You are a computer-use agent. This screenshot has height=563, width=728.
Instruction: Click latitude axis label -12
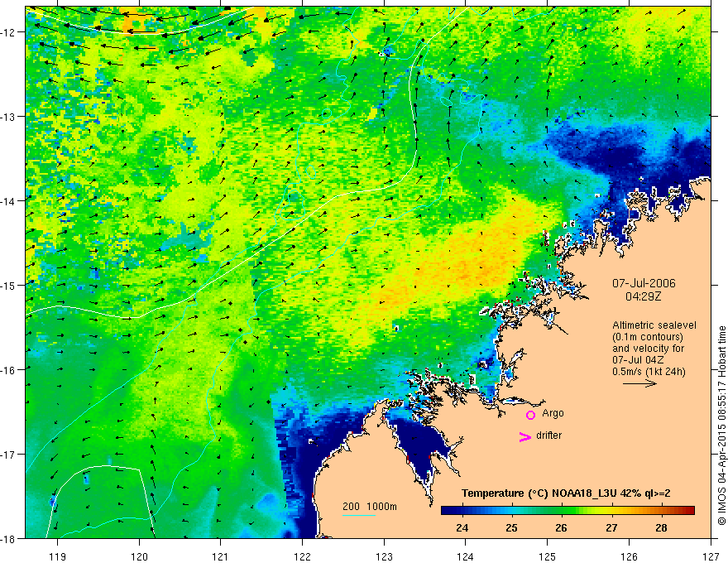pyautogui.click(x=9, y=32)
